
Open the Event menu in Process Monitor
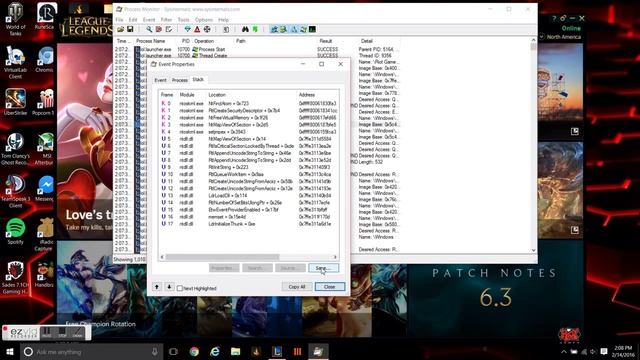click(149, 20)
